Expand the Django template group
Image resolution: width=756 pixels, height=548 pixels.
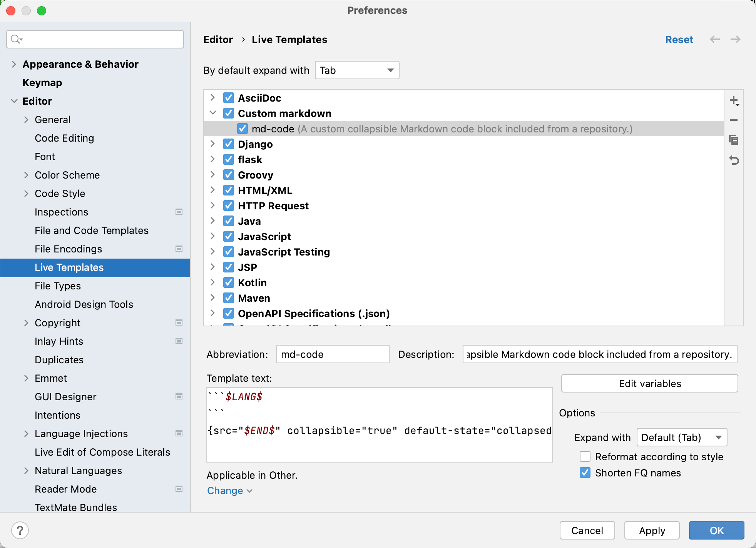pos(212,144)
